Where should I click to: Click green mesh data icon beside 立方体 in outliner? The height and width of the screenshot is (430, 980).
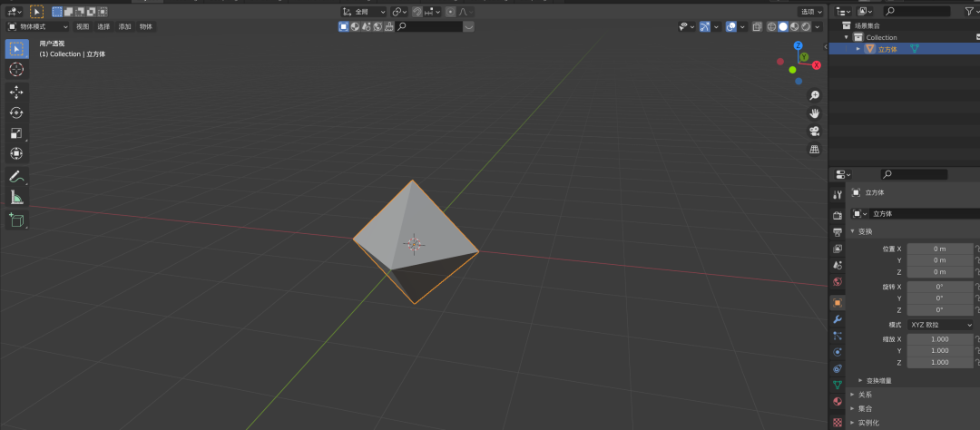[915, 49]
